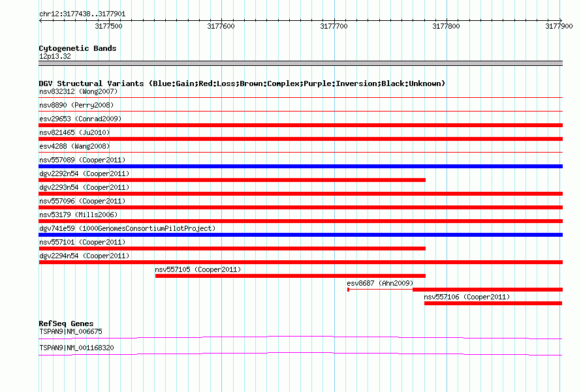Select the TSPAN9|NM_001168320 magenta gene line

[300, 354]
